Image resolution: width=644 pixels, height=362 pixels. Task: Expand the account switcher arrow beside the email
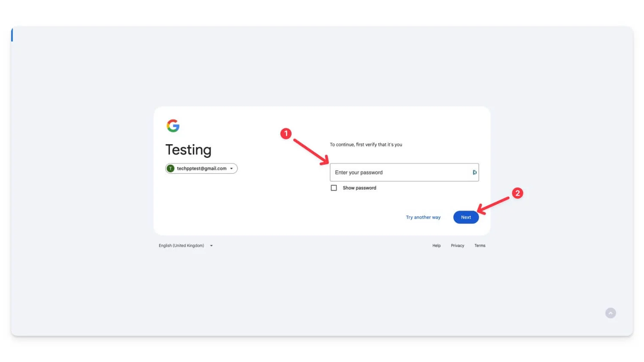coord(231,169)
